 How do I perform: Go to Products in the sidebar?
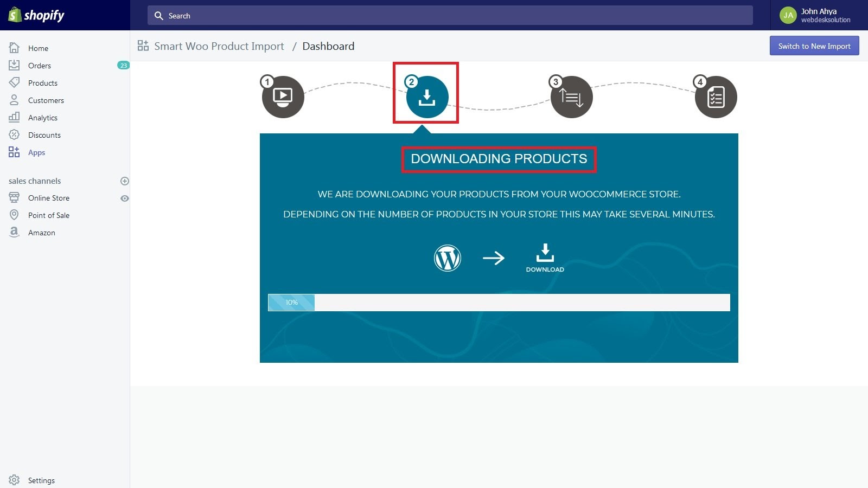(x=43, y=83)
